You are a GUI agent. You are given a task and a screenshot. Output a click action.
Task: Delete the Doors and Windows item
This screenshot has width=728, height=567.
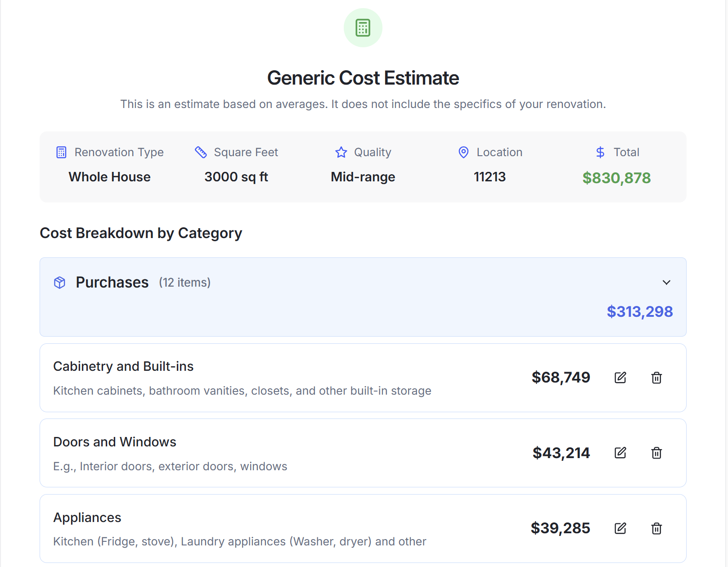click(656, 453)
